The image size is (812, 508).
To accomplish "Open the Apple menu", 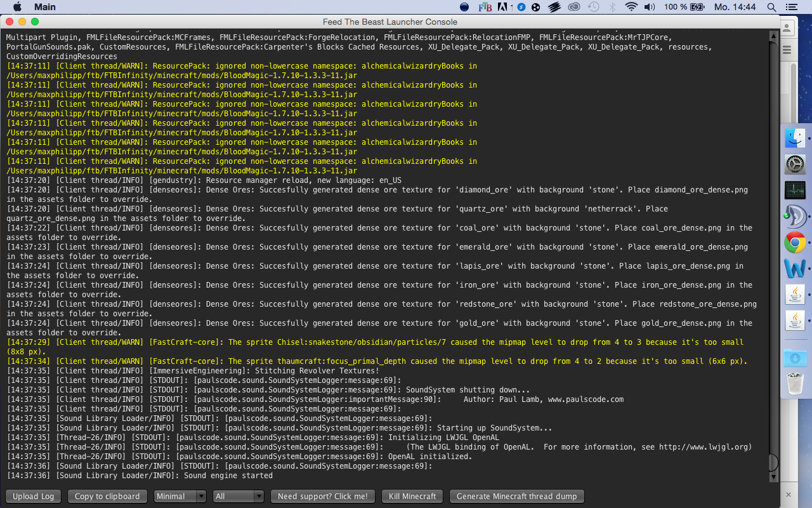I will [17, 7].
